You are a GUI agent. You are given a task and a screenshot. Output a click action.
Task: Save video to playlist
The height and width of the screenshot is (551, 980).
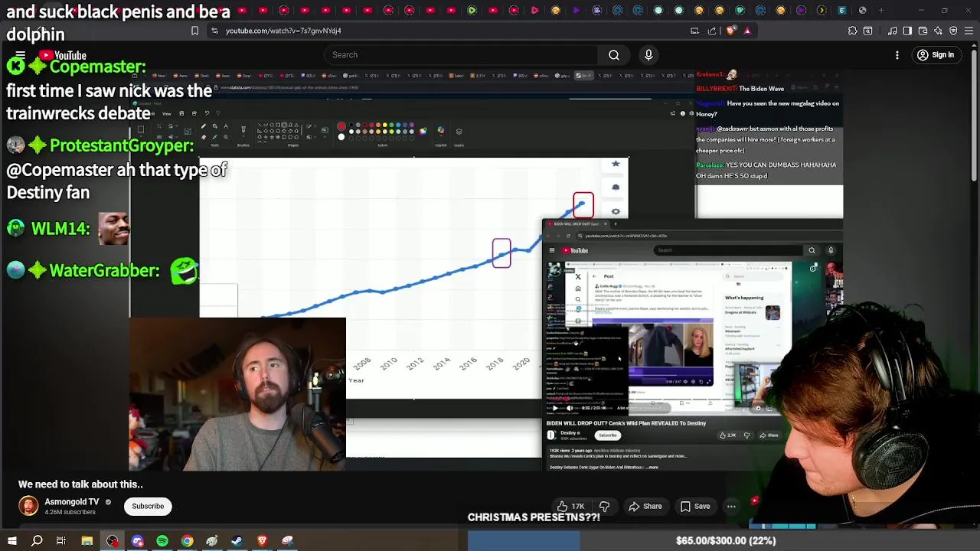[695, 506]
